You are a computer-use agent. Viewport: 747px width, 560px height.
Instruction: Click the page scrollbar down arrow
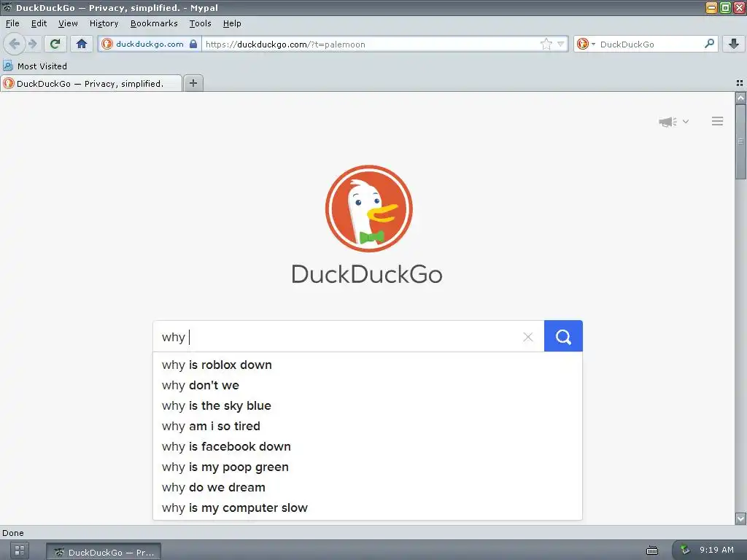click(x=740, y=518)
